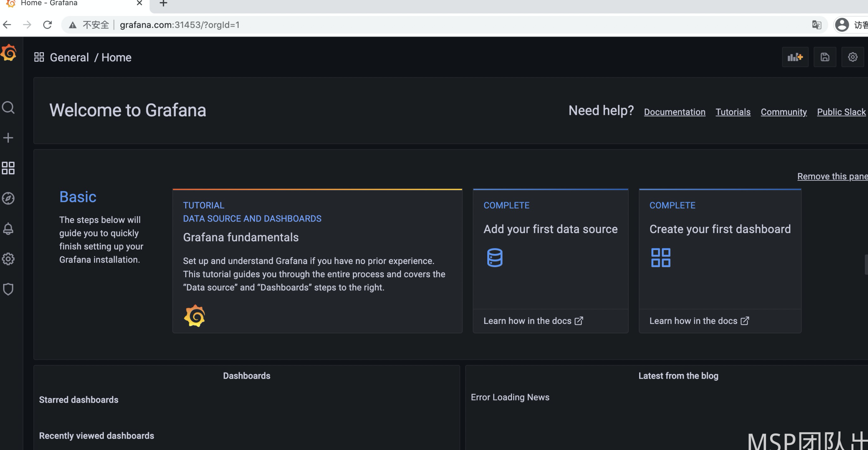Click the Recently viewed dashboards heading
The height and width of the screenshot is (450, 868).
tap(96, 436)
